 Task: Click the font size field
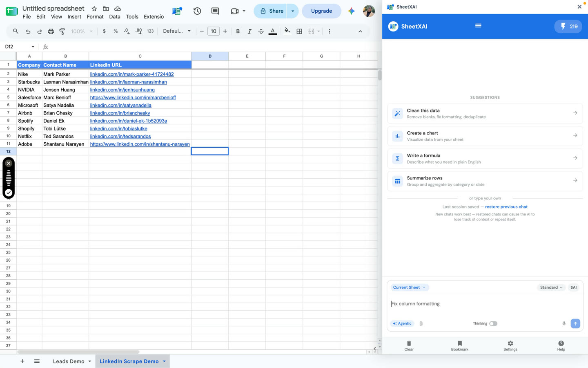pyautogui.click(x=213, y=31)
